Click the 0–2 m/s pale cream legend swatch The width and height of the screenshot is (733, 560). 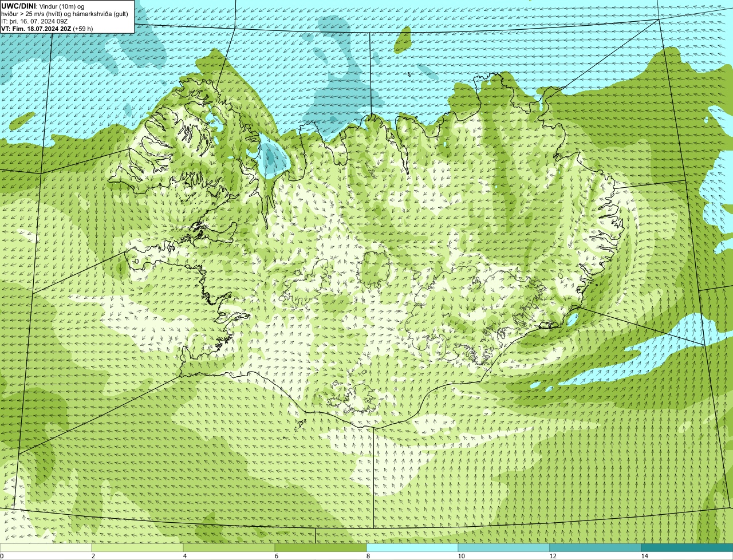(x=46, y=547)
